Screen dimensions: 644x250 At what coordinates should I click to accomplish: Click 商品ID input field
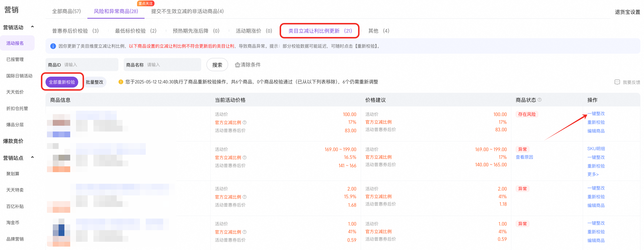82,65
